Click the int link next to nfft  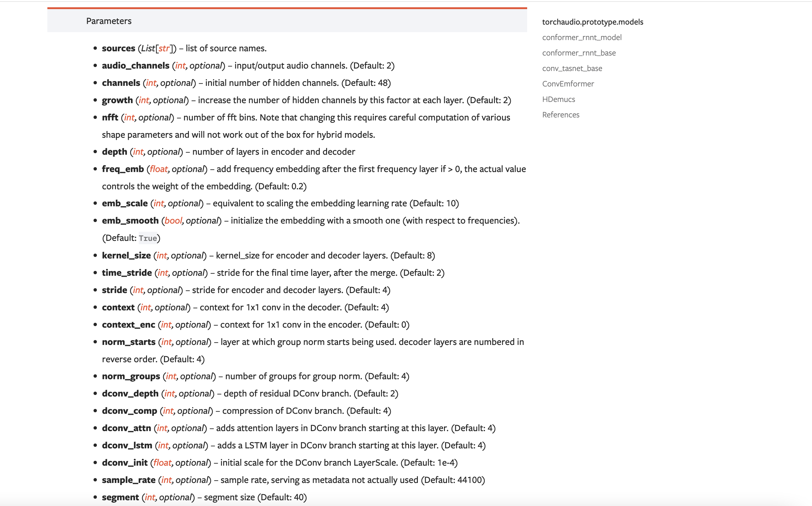(x=129, y=117)
